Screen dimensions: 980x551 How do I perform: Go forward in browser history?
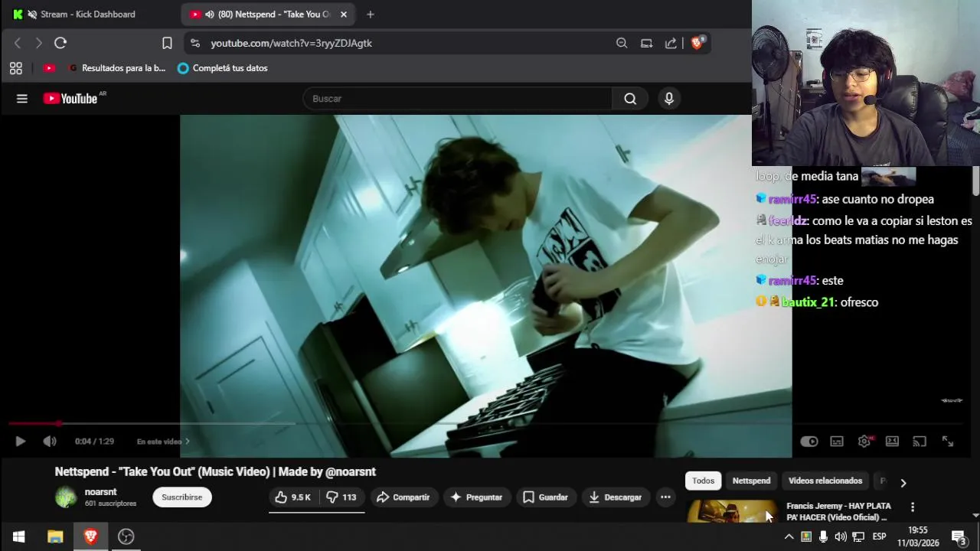(38, 43)
